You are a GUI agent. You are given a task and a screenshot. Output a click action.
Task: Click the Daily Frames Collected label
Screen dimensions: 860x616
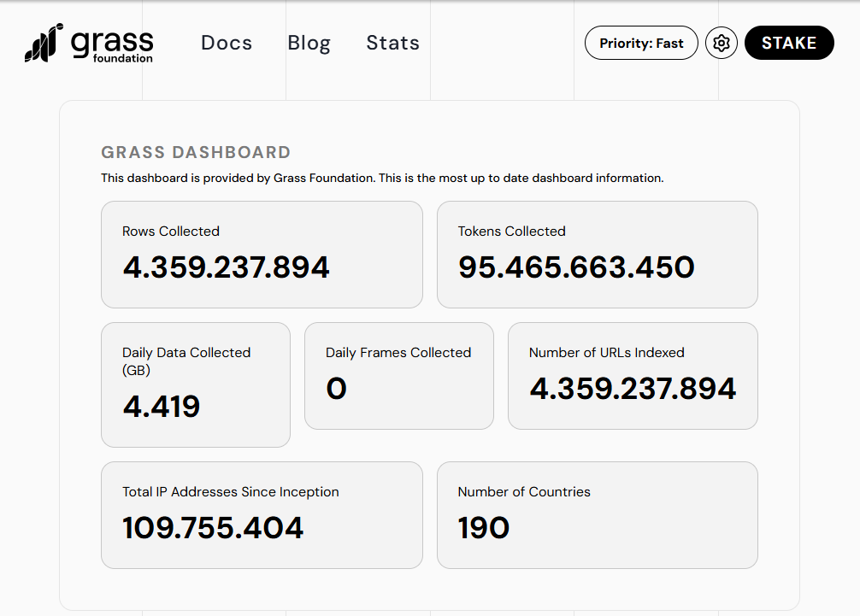(398, 352)
